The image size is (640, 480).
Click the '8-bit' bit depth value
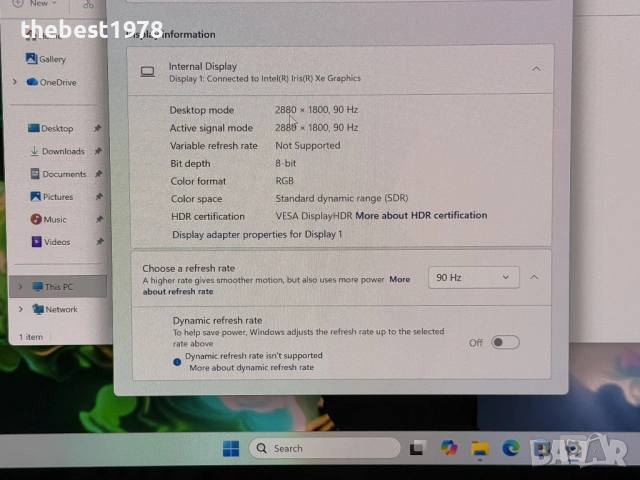coord(286,163)
